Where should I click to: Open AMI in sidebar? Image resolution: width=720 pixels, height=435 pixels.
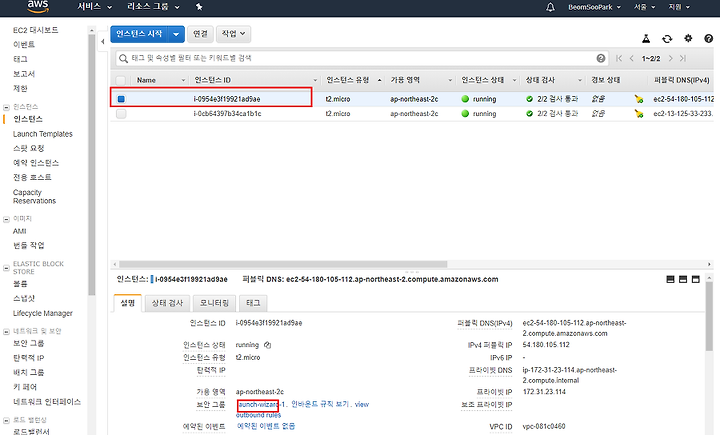tap(20, 231)
